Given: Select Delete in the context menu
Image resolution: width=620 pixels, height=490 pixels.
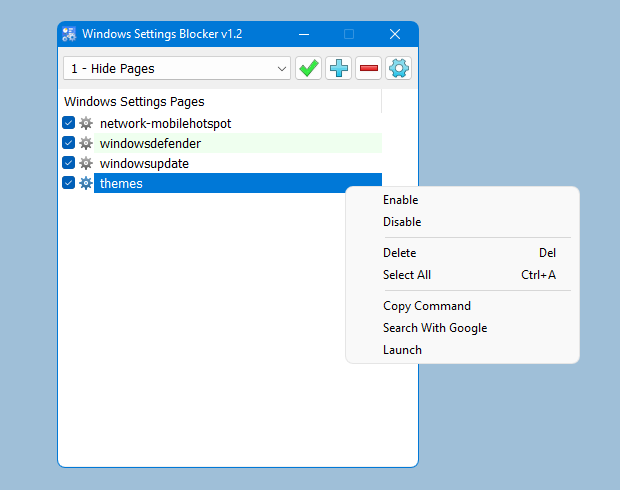Looking at the screenshot, I should (x=399, y=253).
